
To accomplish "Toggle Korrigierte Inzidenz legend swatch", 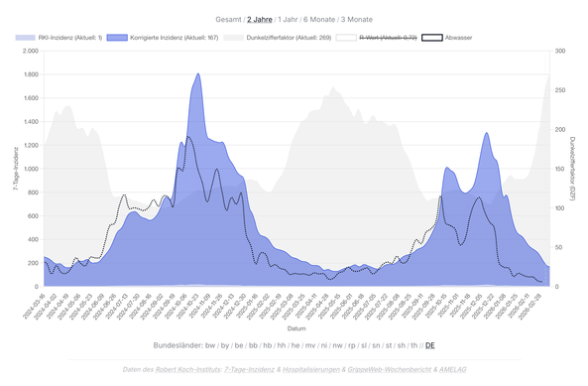I will point(117,38).
